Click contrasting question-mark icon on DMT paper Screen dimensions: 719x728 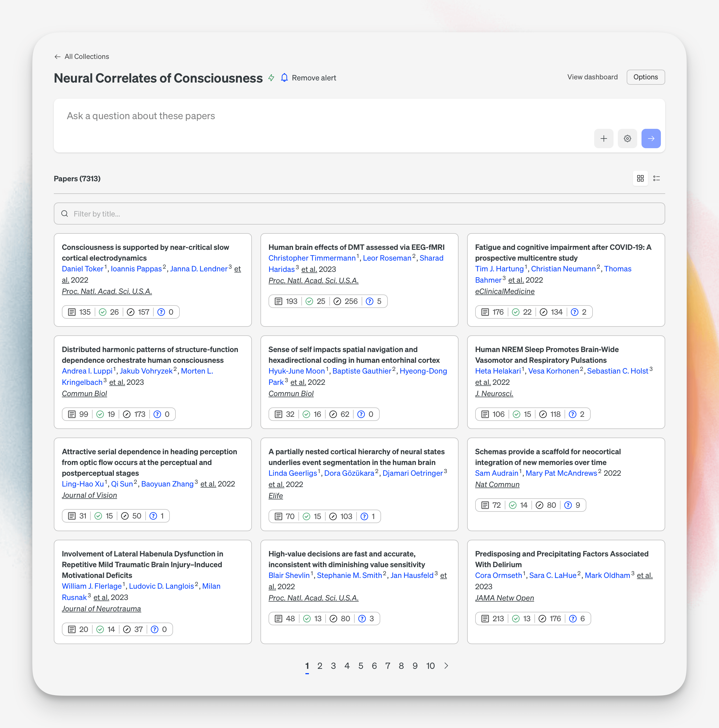[x=369, y=301]
